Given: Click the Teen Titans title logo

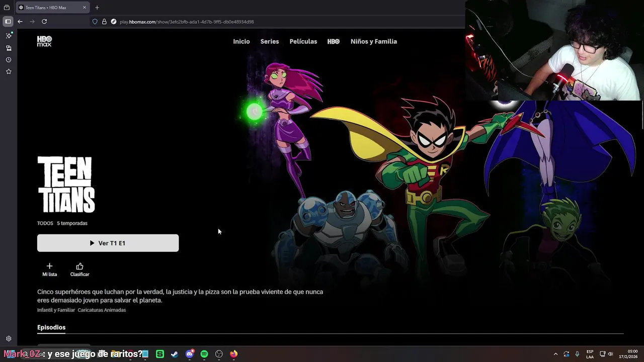Looking at the screenshot, I should coord(66,185).
